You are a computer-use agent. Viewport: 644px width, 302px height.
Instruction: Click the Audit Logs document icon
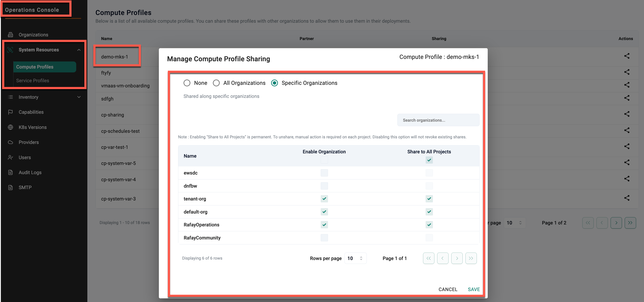(x=10, y=172)
